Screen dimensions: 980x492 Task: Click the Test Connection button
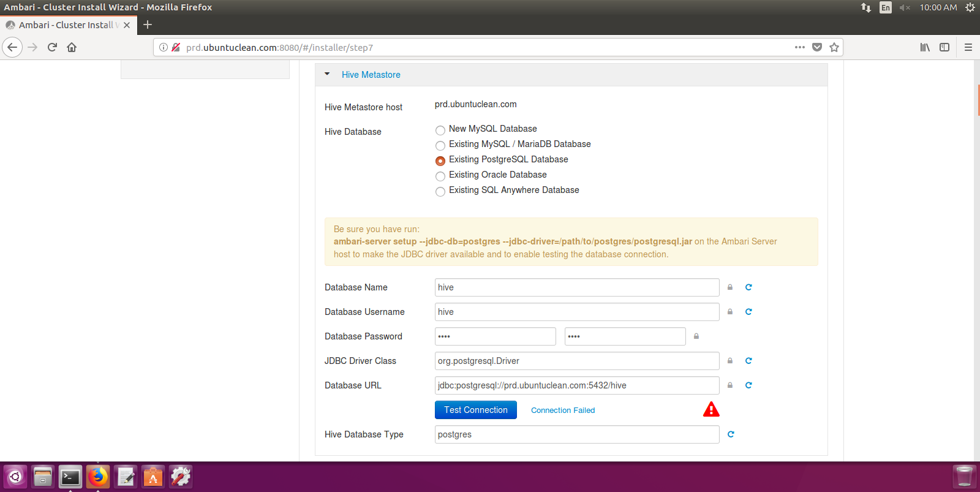click(476, 410)
